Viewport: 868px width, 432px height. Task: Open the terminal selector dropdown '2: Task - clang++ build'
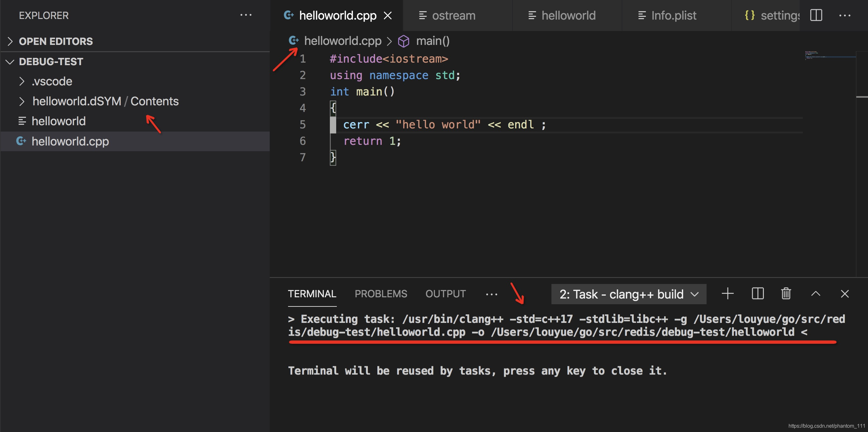pyautogui.click(x=628, y=294)
